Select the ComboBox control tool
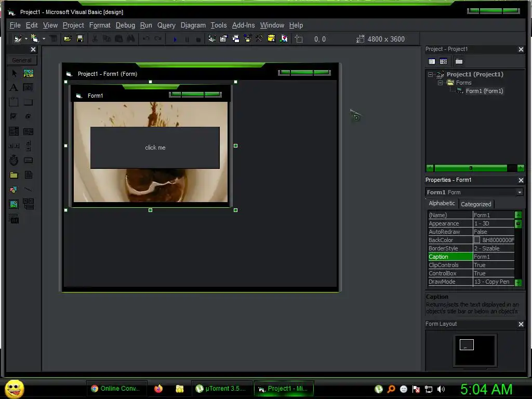 [14, 131]
